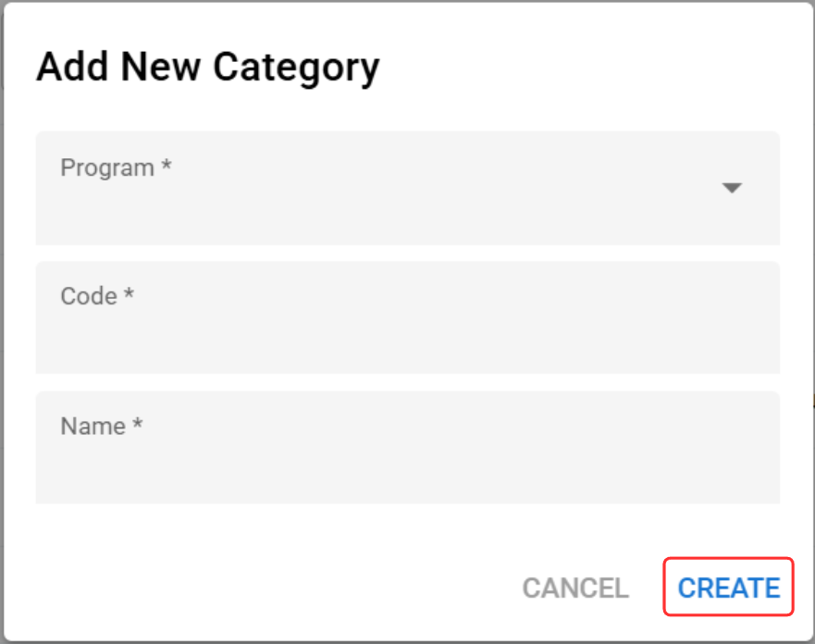Click the asterisk beside the Name label
Image resolution: width=815 pixels, height=644 pixels.
coord(137,424)
